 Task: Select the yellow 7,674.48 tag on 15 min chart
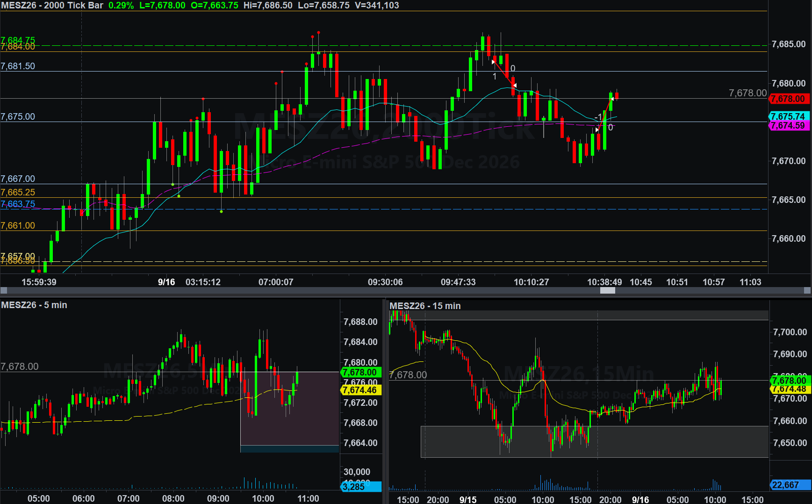[x=790, y=389]
